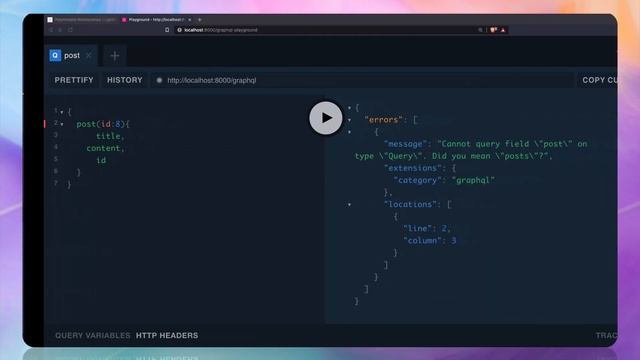Open a new browser tab
The height and width of the screenshot is (360, 640).
pyautogui.click(x=200, y=20)
